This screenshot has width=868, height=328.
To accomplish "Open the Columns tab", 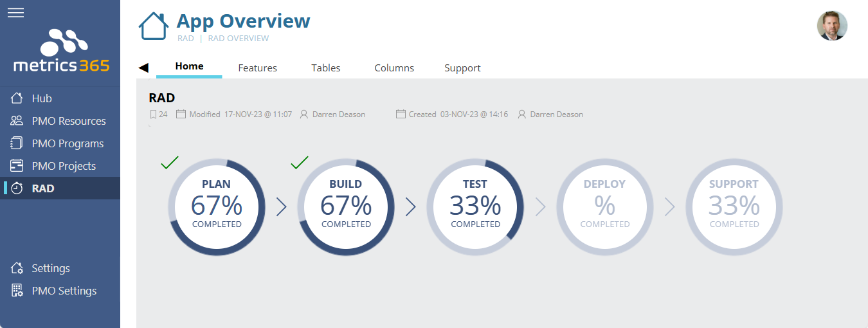I will coord(394,68).
